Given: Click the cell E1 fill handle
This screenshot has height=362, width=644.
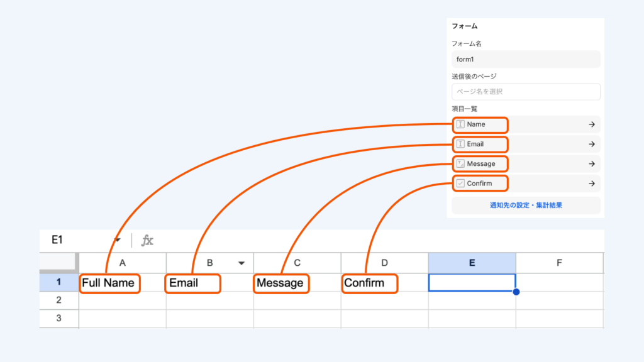Looking at the screenshot, I should (x=516, y=292).
